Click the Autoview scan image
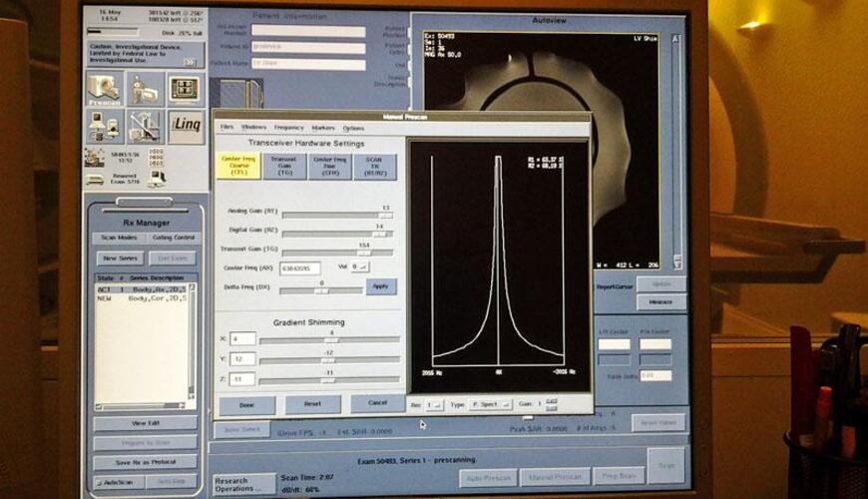Screen dimensions: 868x499 pos(541,150)
